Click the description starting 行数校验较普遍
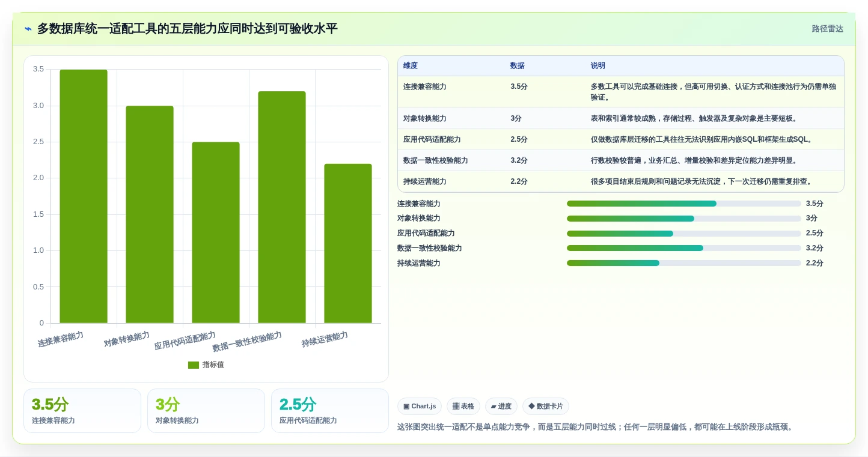This screenshot has height=457, width=868. [694, 160]
